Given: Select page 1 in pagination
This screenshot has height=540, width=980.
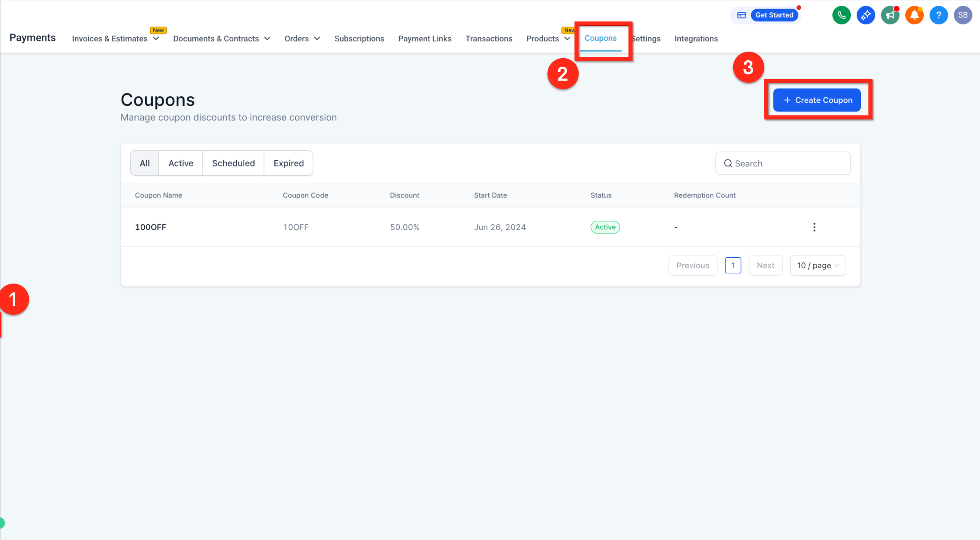Looking at the screenshot, I should pos(733,265).
